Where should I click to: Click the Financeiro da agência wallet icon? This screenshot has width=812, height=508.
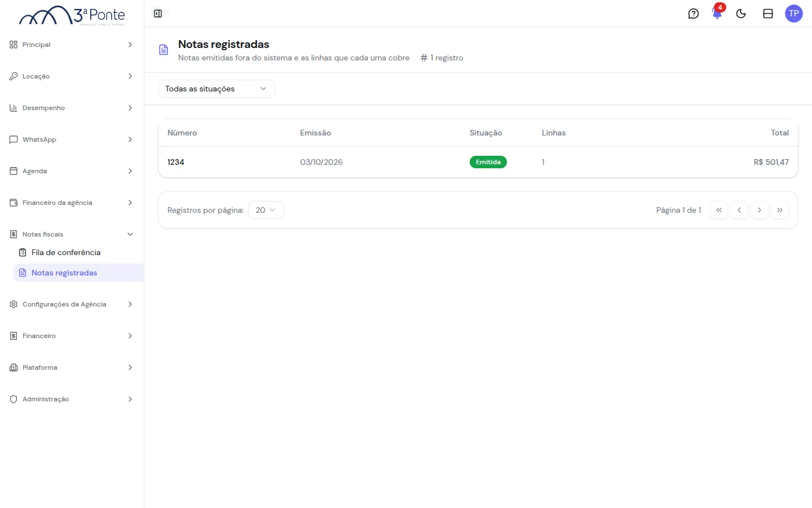(x=14, y=203)
